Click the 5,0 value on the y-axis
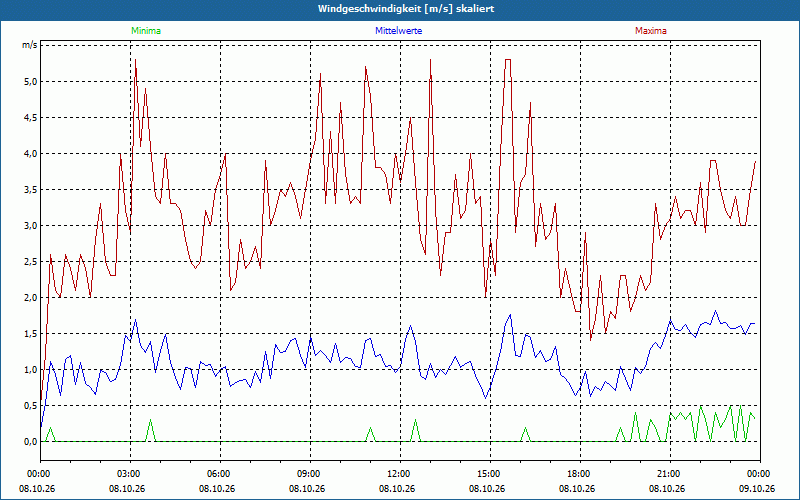The height and width of the screenshot is (500, 800). pos(31,82)
